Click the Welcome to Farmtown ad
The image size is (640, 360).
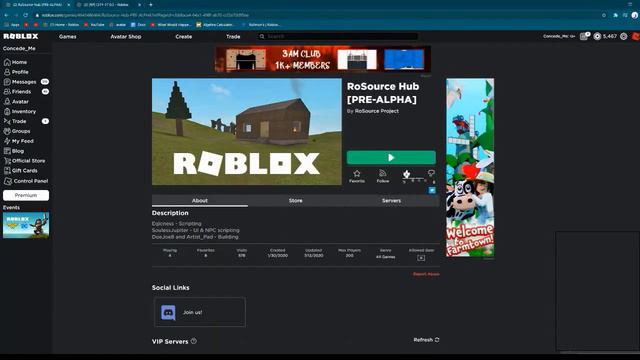(x=470, y=167)
